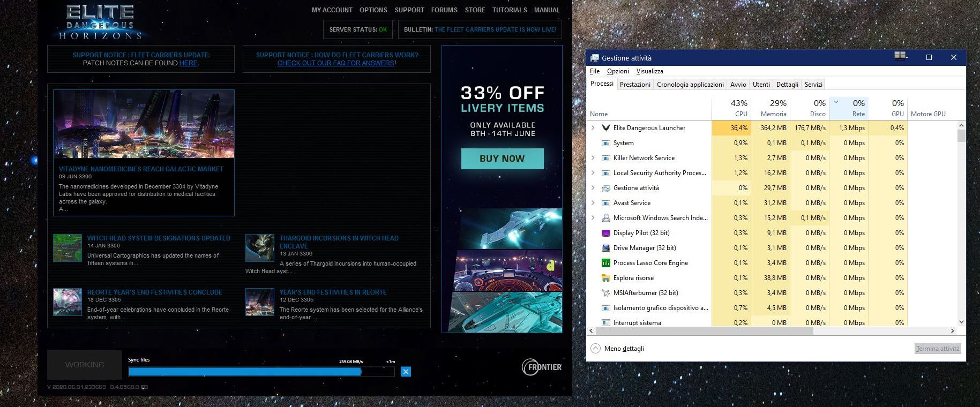Click the MSIAfterburner process icon
Viewport: 980px width, 407px height.
pyautogui.click(x=606, y=293)
